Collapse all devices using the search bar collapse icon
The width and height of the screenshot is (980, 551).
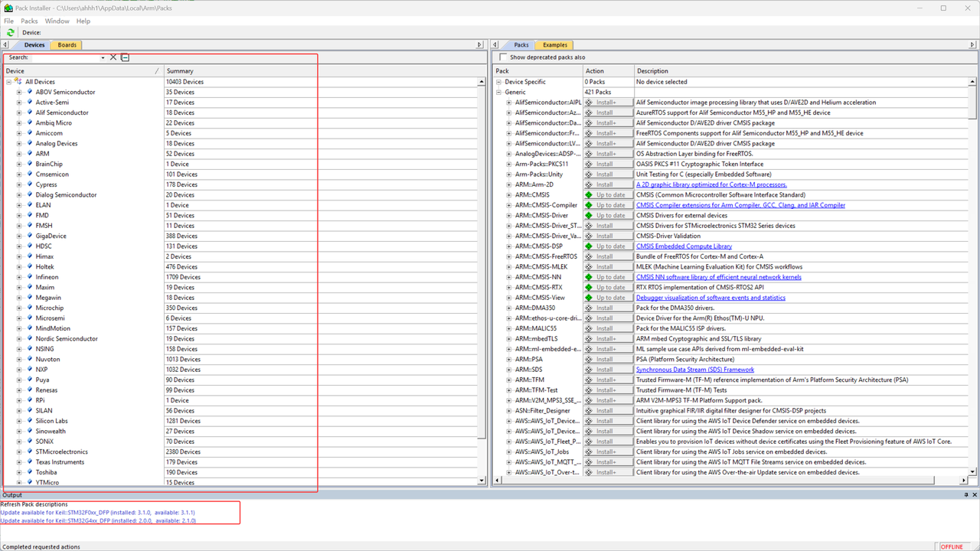tap(126, 57)
